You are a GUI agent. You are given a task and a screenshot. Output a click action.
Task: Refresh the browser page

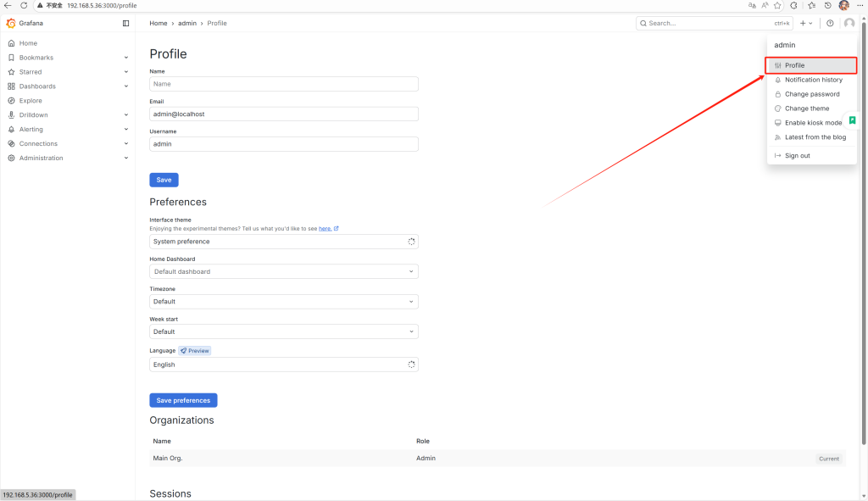24,5
